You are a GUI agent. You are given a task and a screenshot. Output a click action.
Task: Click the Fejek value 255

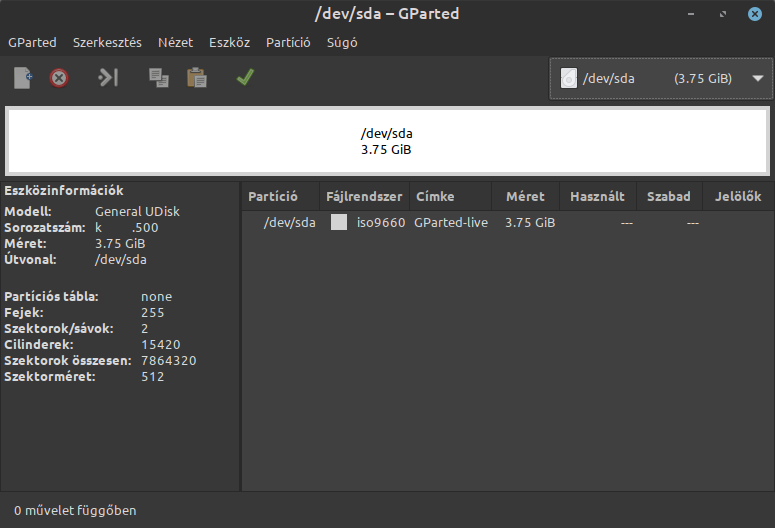pos(153,312)
